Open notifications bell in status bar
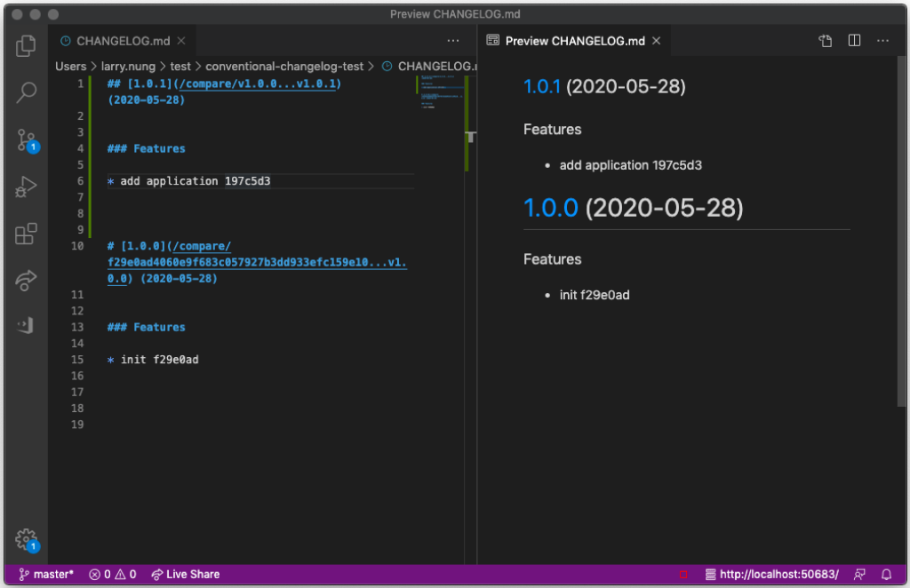 pyautogui.click(x=886, y=575)
